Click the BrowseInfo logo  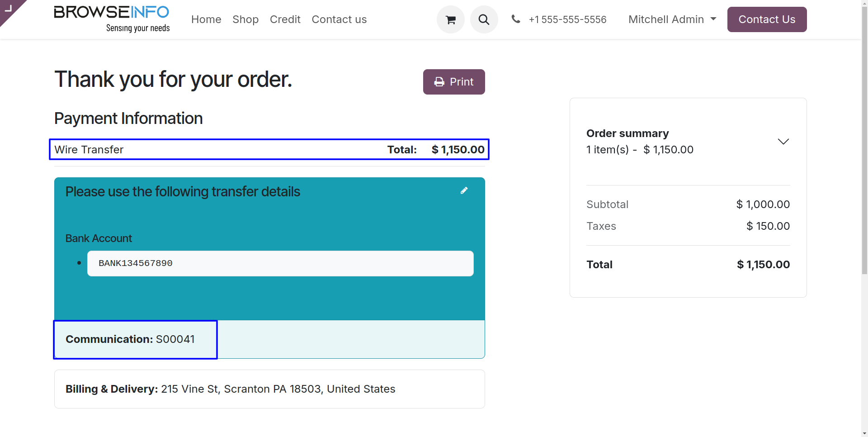(112, 19)
